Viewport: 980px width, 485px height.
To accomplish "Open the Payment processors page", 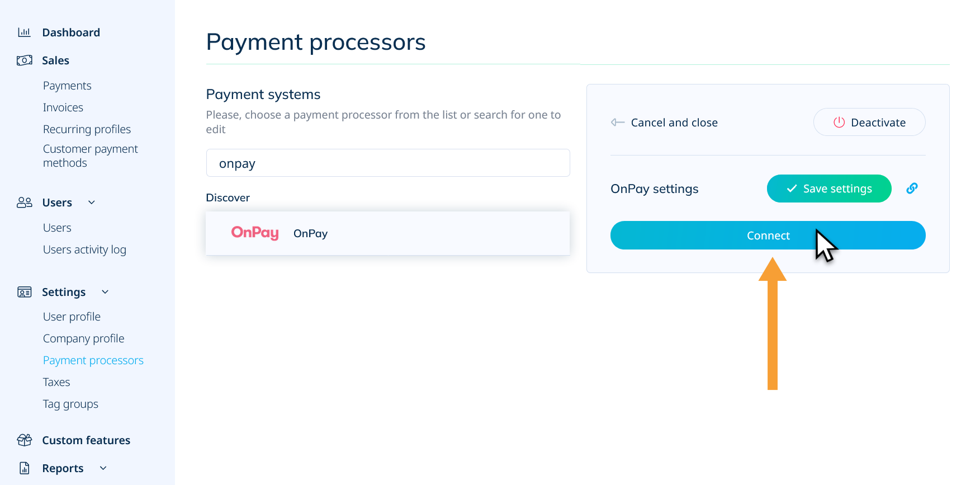I will pyautogui.click(x=93, y=360).
